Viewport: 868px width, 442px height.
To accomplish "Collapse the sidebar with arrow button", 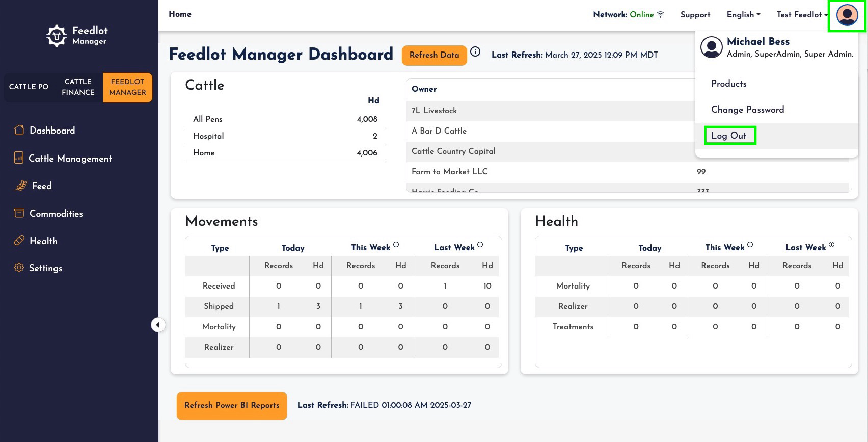I will (x=158, y=325).
